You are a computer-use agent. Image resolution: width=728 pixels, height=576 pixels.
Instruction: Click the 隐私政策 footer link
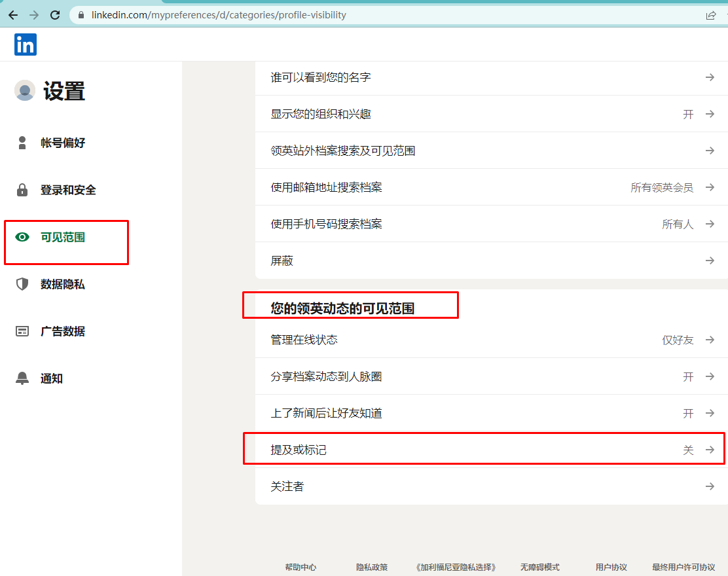point(371,567)
